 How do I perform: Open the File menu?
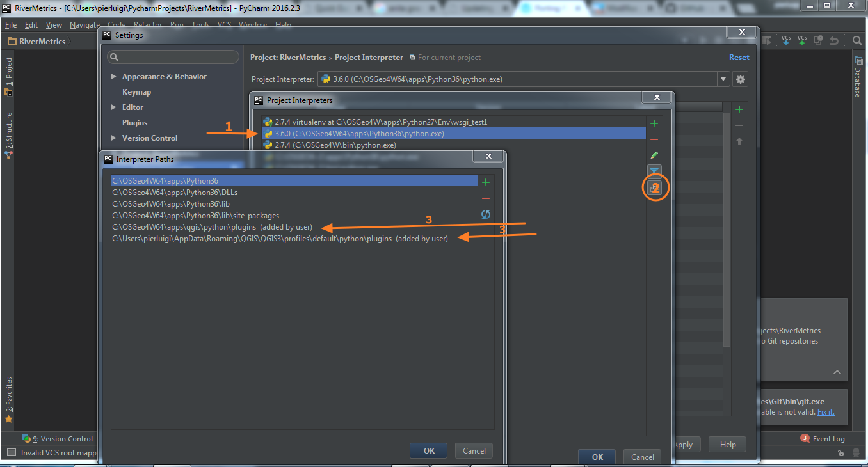click(11, 24)
